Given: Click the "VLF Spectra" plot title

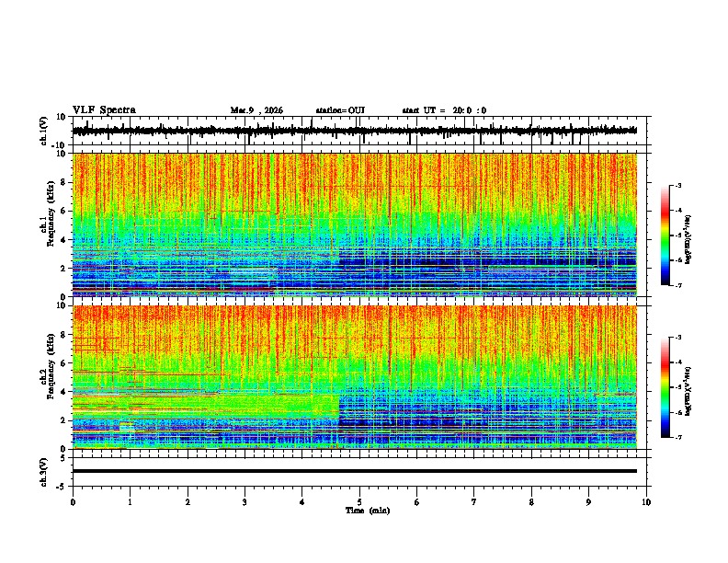Looking at the screenshot, I should (104, 110).
